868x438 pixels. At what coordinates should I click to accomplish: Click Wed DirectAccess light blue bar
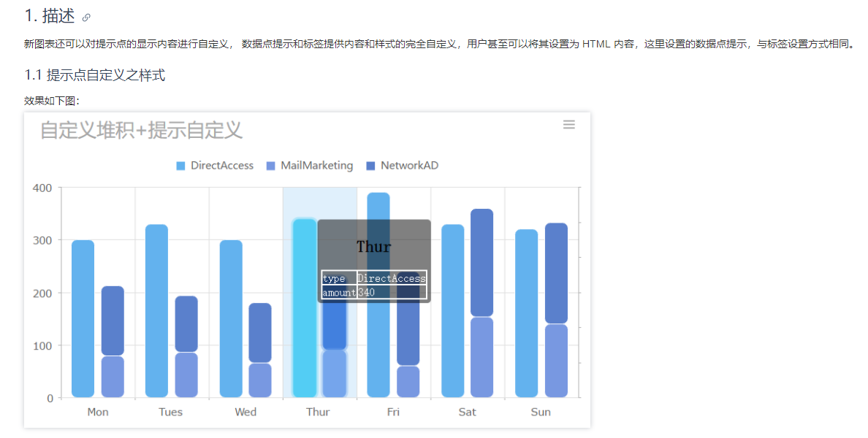pos(231,318)
